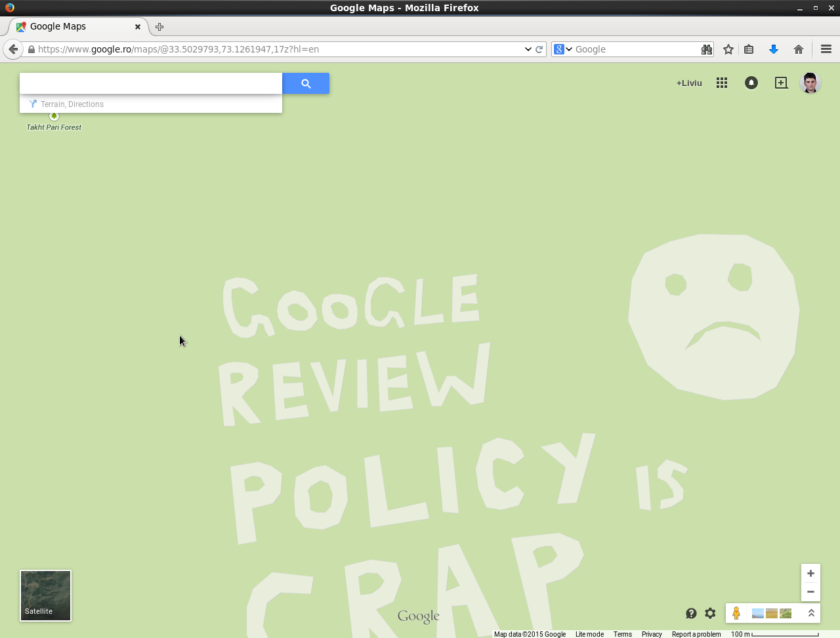Open URL history dropdown arrow
This screenshot has width=840, height=638.
coord(528,49)
